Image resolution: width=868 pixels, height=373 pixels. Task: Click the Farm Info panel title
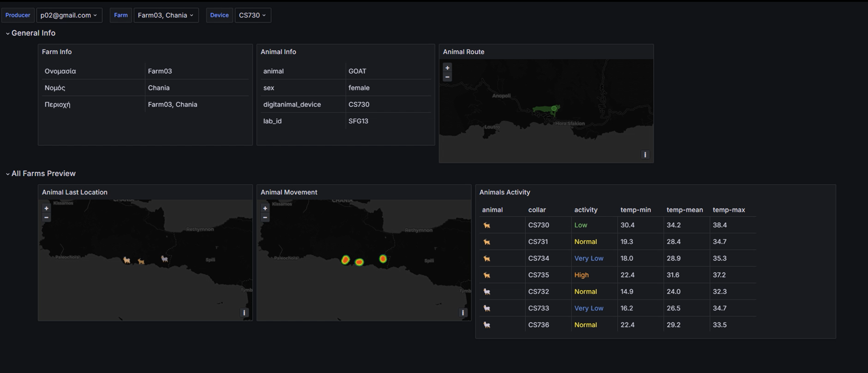[57, 52]
